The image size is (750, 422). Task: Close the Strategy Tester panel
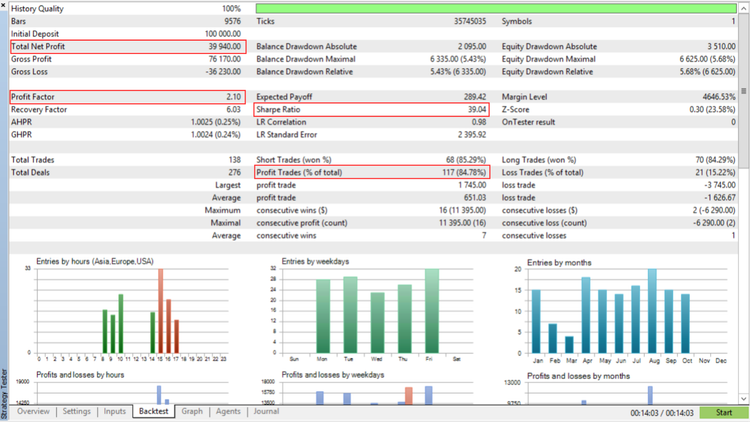pyautogui.click(x=4, y=5)
